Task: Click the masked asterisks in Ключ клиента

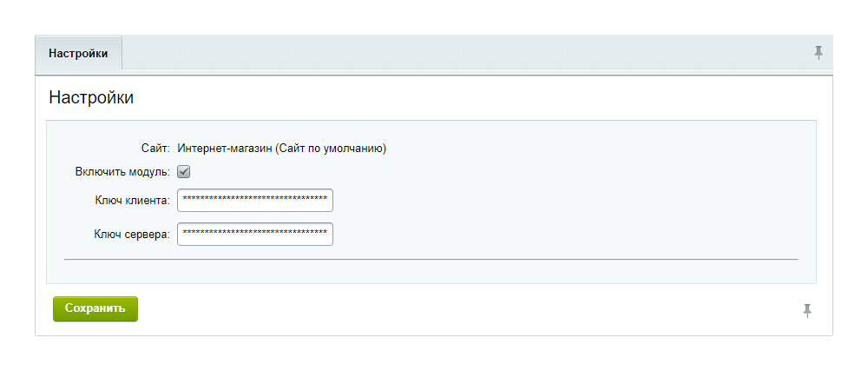Action: point(254,201)
